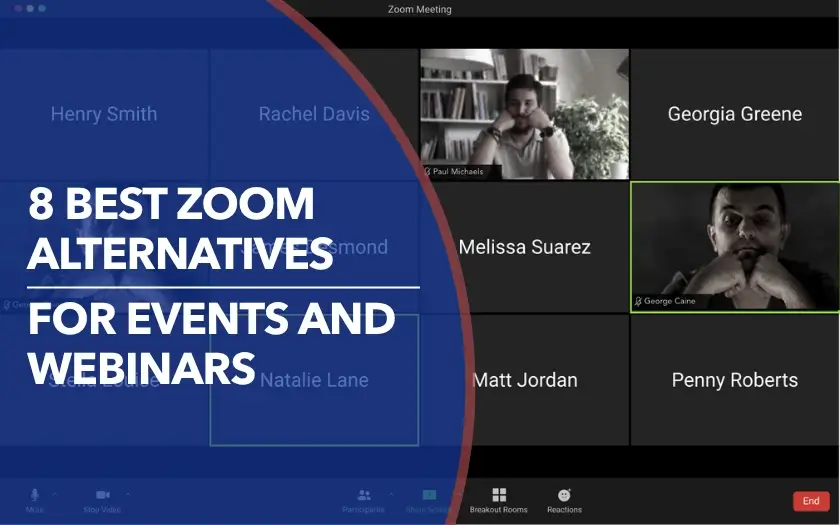
Task: Click the George Caine name label
Action: [x=670, y=301]
